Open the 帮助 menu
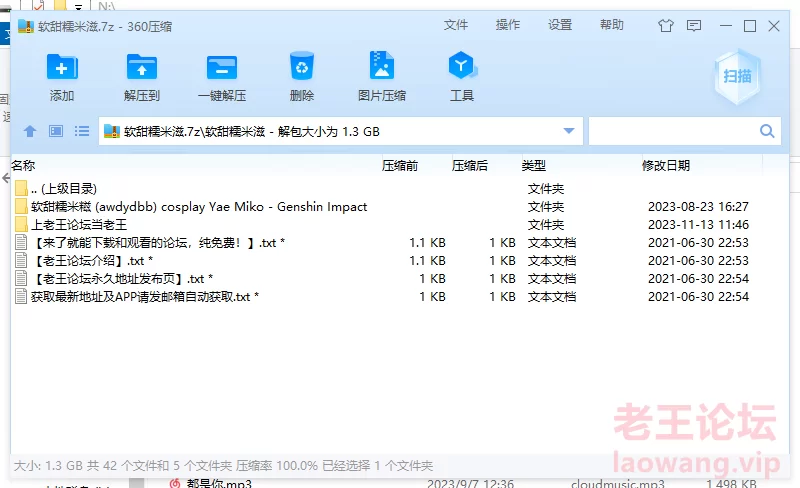 click(612, 25)
